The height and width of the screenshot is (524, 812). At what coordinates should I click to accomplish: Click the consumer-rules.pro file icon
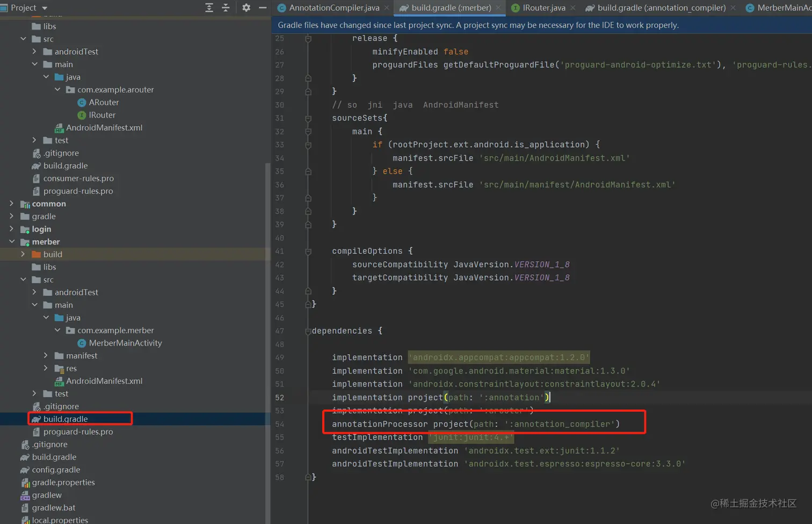[x=36, y=178]
